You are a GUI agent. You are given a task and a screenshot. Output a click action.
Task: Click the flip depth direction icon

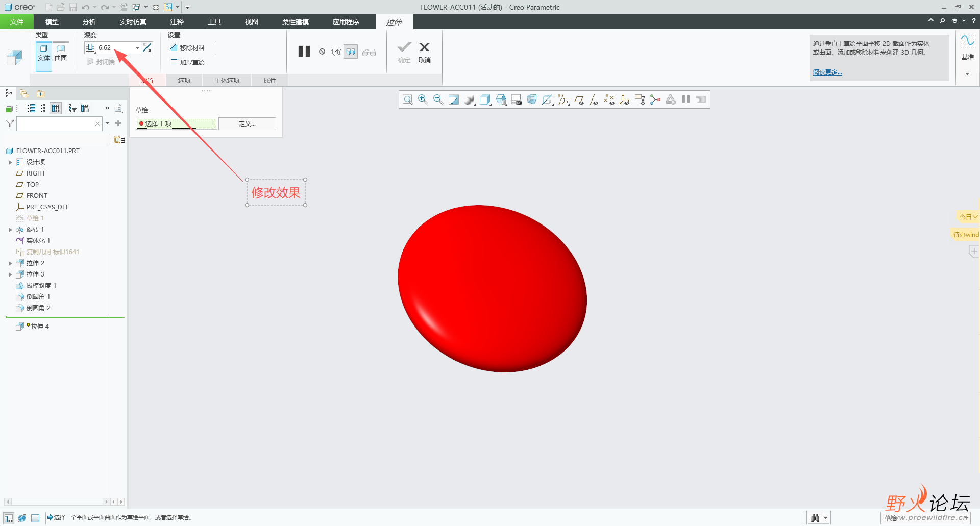[148, 47]
